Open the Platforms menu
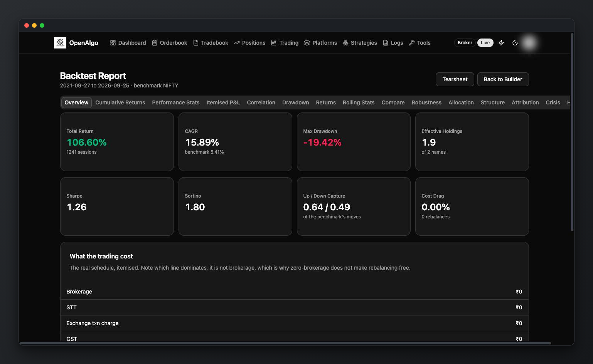The height and width of the screenshot is (364, 593). coord(320,43)
